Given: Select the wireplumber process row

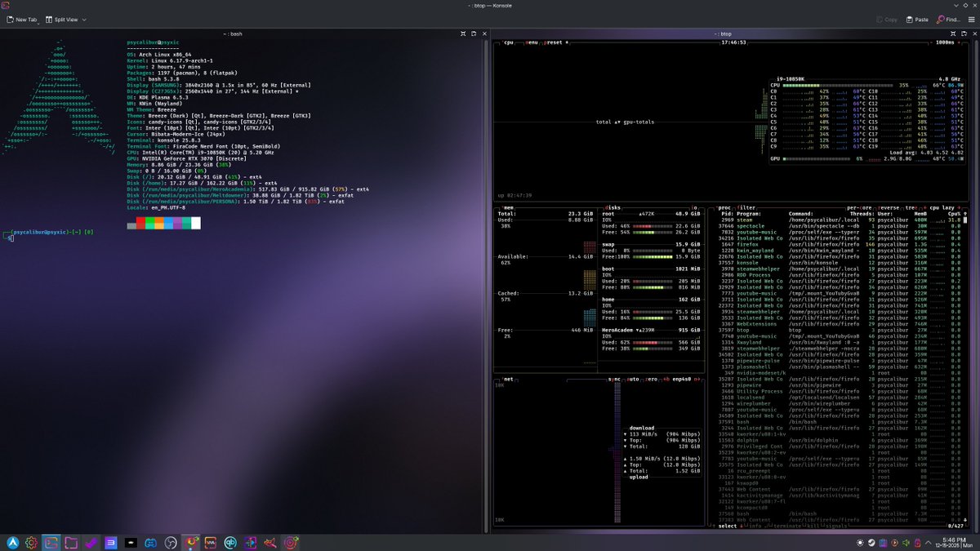Looking at the screenshot, I should 839,403.
